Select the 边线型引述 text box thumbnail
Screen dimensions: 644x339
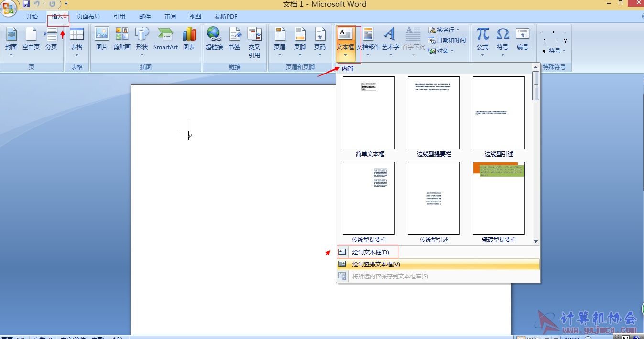point(499,113)
